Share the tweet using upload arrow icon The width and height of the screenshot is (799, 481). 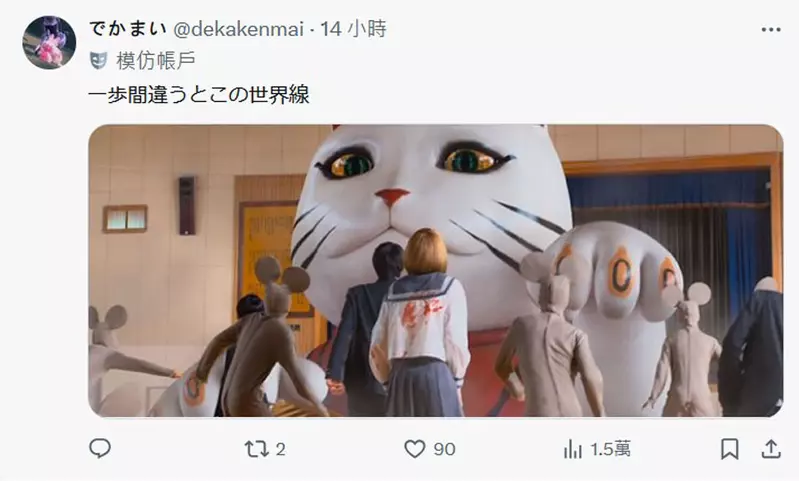(770, 449)
